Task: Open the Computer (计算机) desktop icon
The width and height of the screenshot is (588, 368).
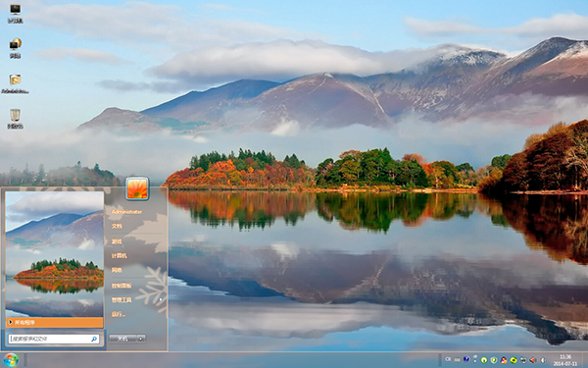Action: click(x=15, y=14)
